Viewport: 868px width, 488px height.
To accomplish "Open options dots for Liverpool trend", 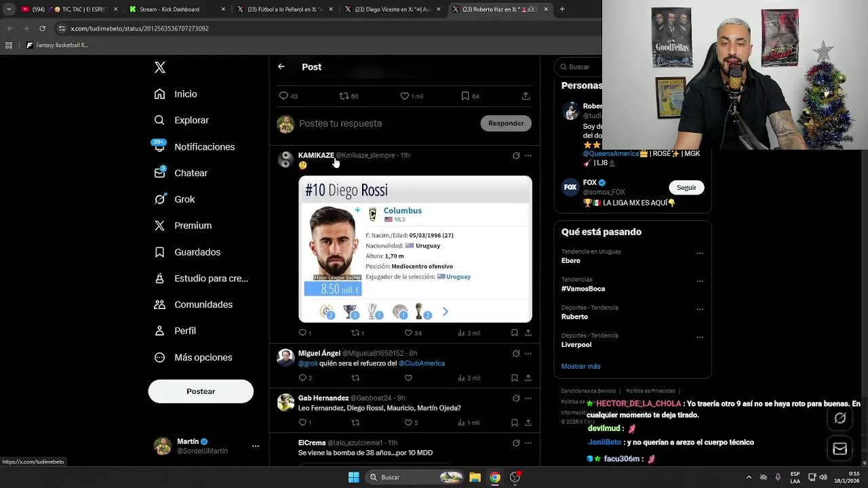I will tap(700, 338).
